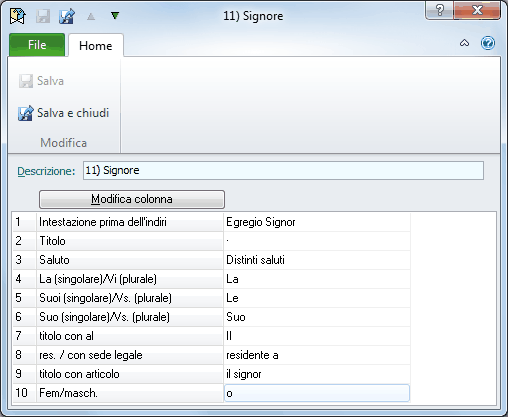The width and height of the screenshot is (508, 417).
Task: Click the title bar question mark button
Action: point(439,10)
